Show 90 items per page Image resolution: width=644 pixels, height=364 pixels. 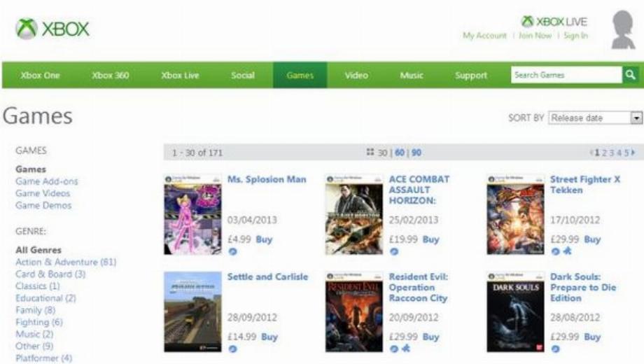pos(416,153)
